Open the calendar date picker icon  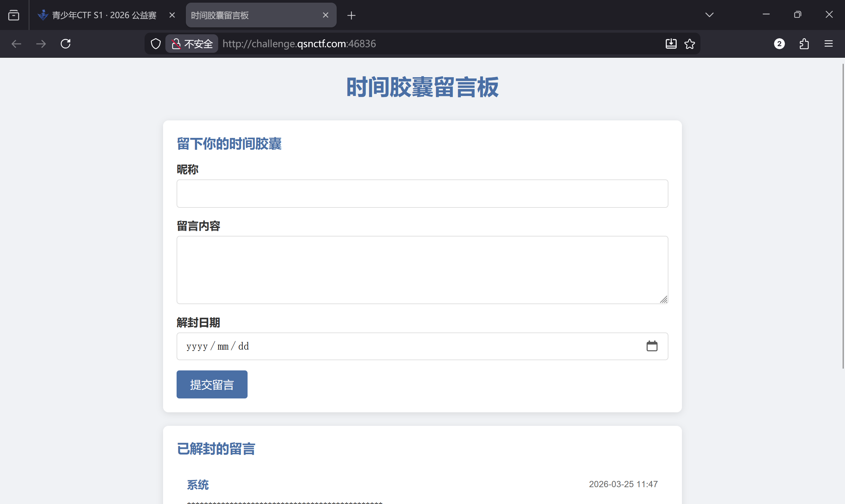(651, 346)
